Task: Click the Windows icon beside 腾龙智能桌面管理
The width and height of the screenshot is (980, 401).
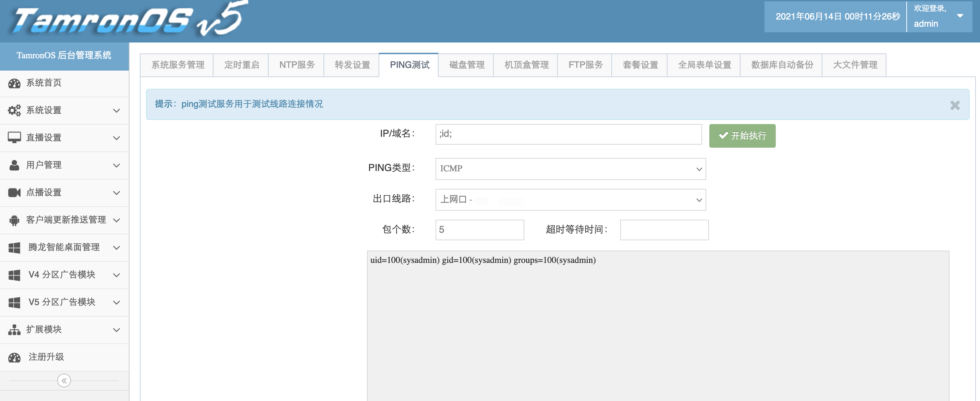Action: tap(14, 248)
